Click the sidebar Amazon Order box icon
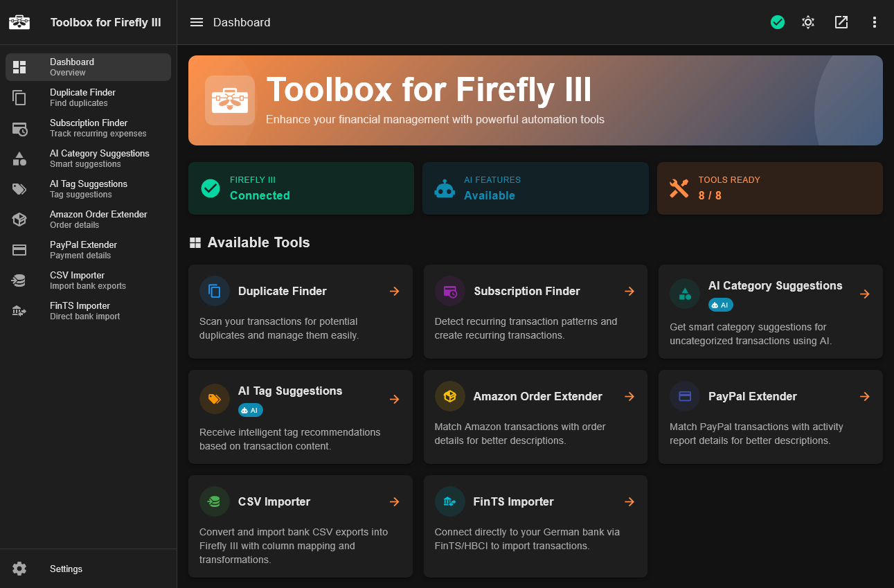The width and height of the screenshot is (894, 588). (19, 220)
